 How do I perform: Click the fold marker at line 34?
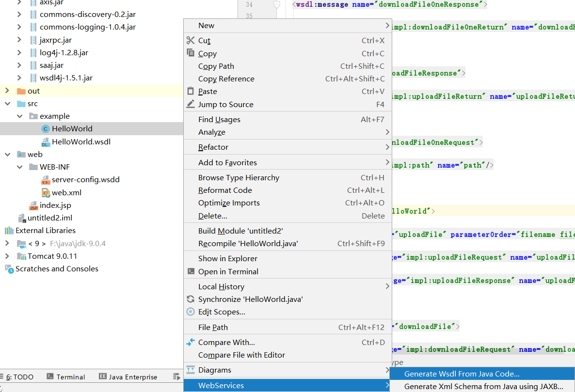tap(277, 4)
